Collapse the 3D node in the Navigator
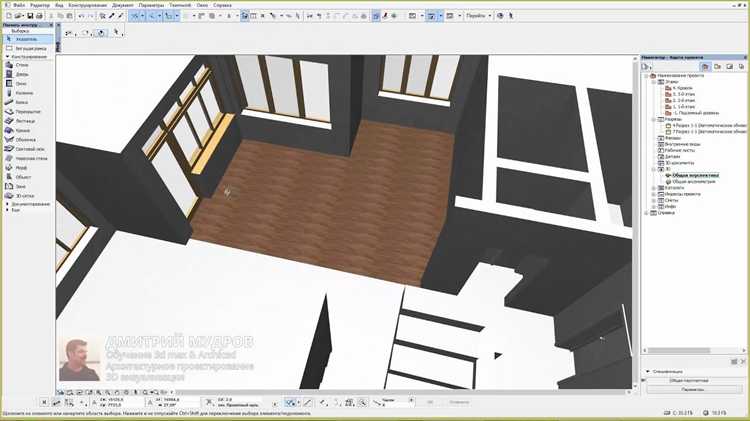 point(654,169)
